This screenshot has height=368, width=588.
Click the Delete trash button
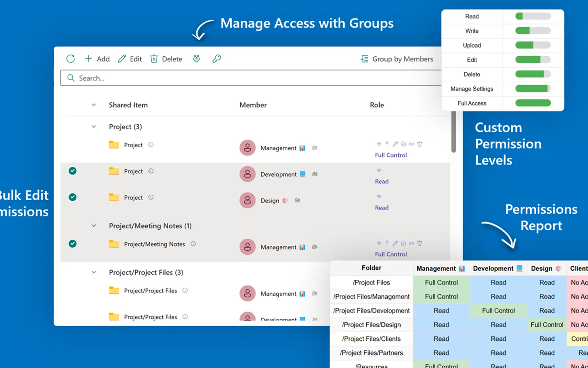click(x=166, y=59)
